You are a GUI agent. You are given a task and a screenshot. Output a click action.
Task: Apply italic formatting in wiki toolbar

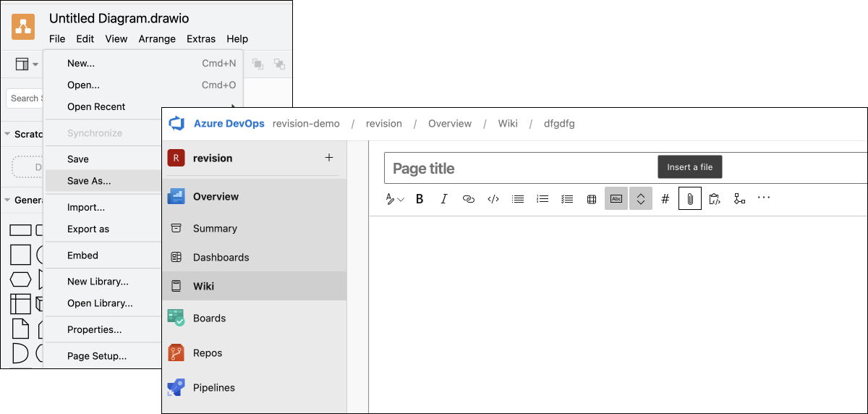point(444,199)
